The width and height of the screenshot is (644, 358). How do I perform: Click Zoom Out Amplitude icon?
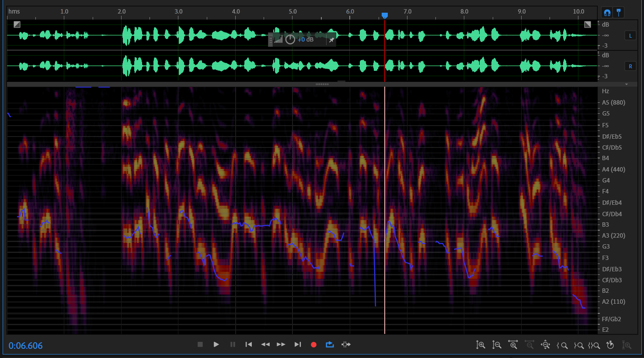pyautogui.click(x=497, y=345)
